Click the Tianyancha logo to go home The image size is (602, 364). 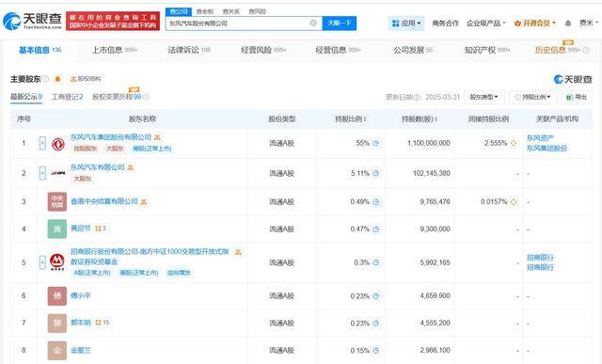(32, 21)
